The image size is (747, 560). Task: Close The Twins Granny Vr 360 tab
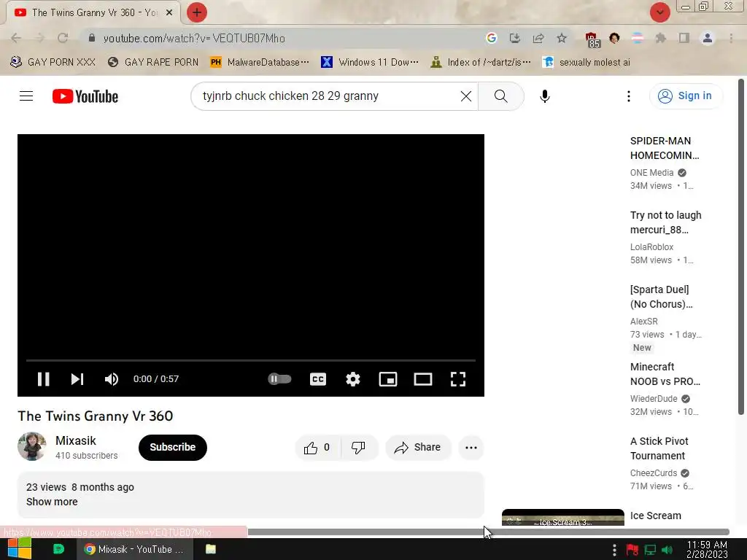click(169, 12)
